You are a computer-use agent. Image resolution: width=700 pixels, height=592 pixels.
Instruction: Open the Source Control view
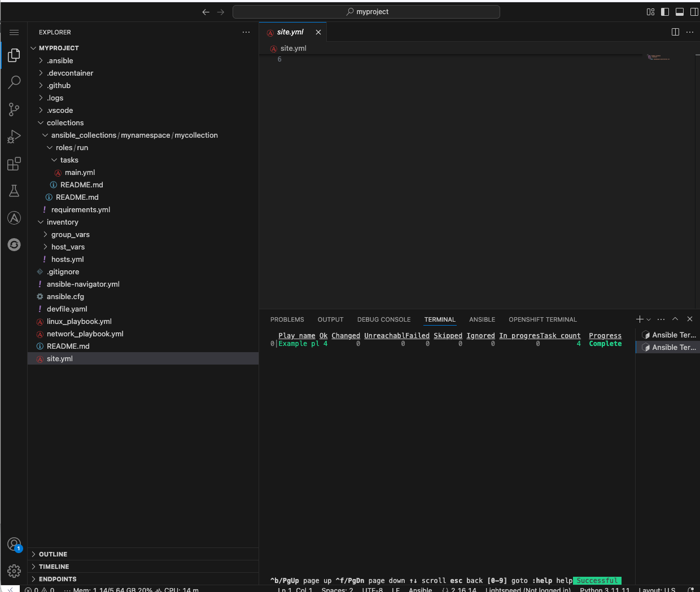(x=14, y=109)
